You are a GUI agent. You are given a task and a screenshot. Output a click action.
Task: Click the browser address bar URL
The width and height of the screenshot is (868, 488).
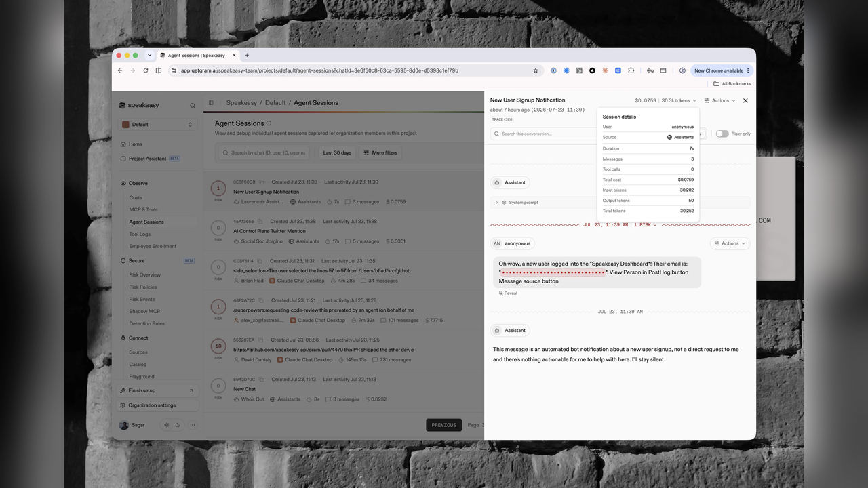click(x=319, y=70)
